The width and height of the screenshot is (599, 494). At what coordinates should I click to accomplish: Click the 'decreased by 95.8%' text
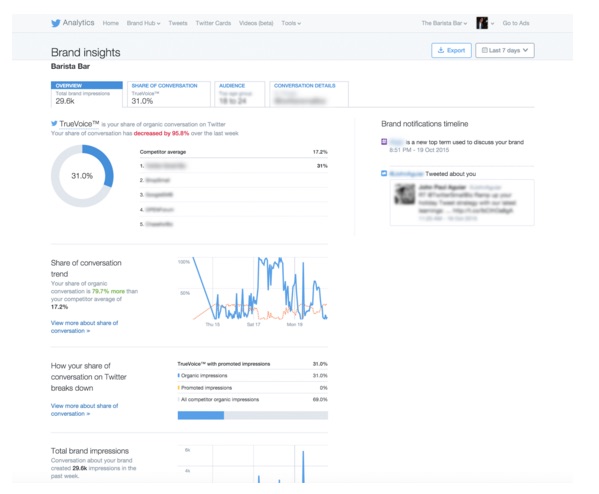tap(161, 133)
